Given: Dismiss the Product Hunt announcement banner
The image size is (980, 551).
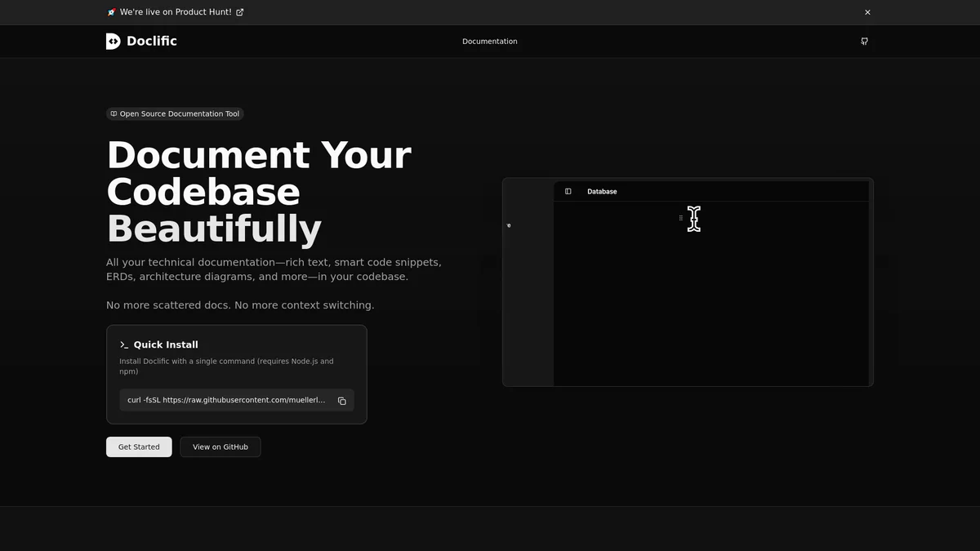Looking at the screenshot, I should click(867, 12).
